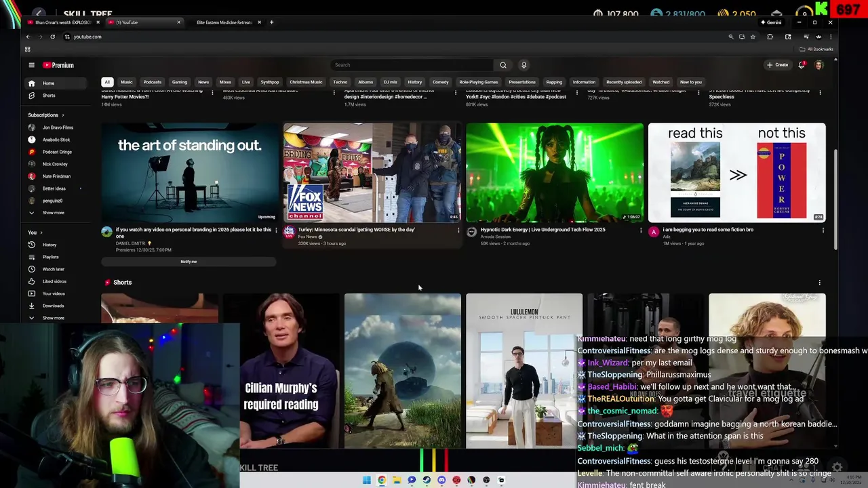The width and height of the screenshot is (868, 488).
Task: Select the Techno filter chip
Action: tap(340, 82)
